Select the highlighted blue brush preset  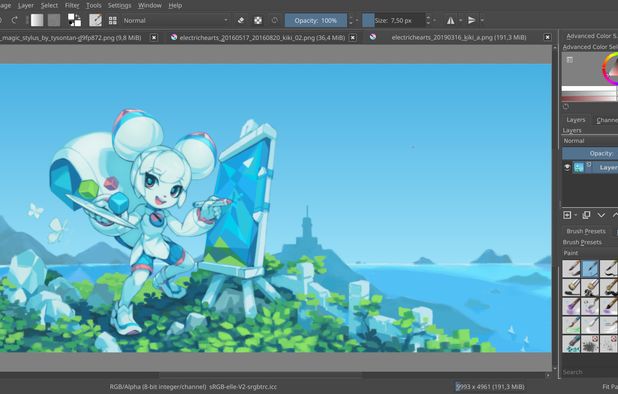coord(590,268)
